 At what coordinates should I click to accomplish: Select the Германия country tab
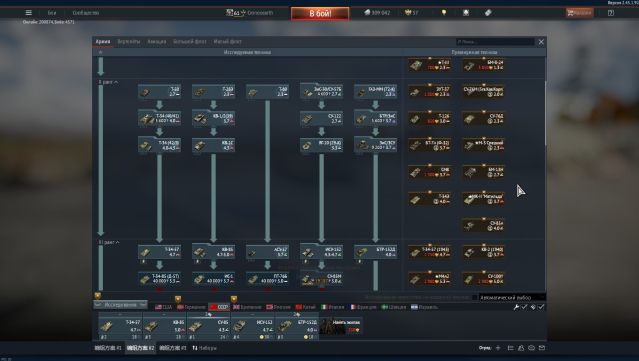coord(191,307)
